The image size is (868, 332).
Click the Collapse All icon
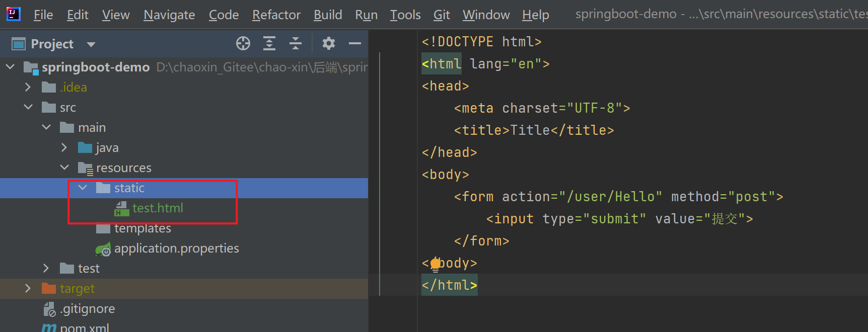coord(296,44)
